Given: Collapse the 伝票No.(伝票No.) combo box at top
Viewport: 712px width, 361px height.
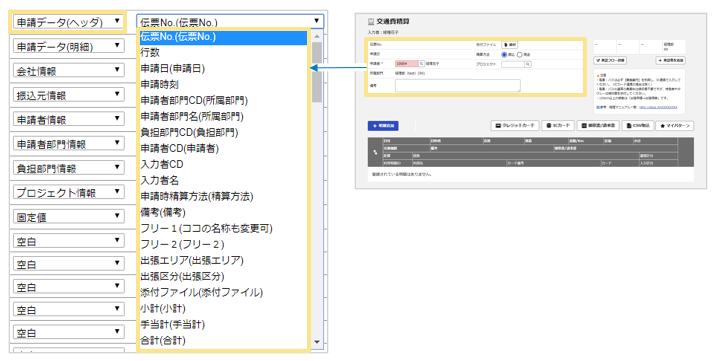Looking at the screenshot, I should [230, 21].
